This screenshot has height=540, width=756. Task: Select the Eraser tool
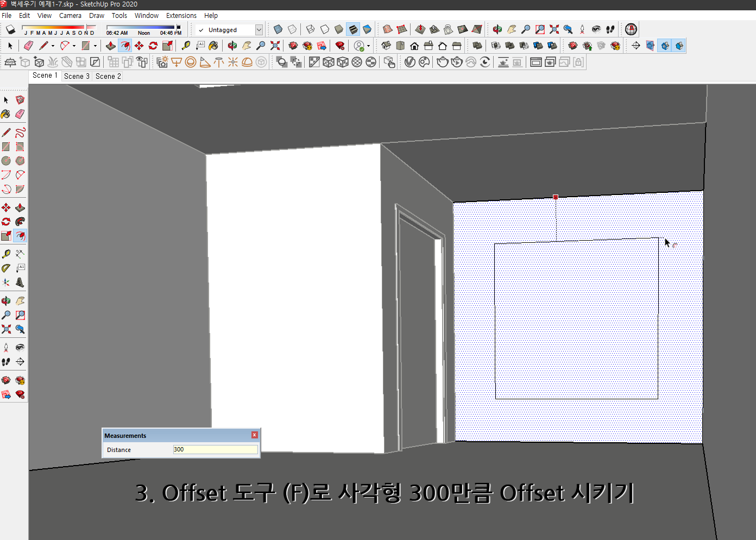20,114
